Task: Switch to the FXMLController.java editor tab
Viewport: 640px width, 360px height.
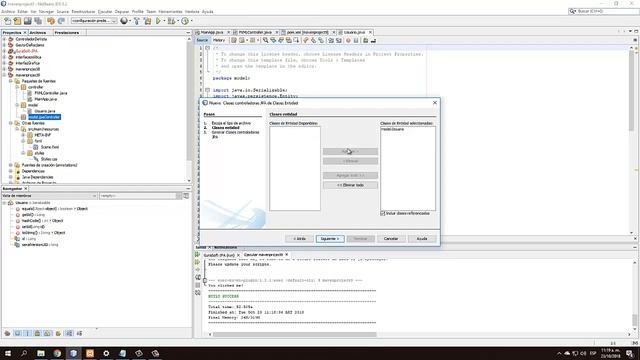Action: point(255,32)
